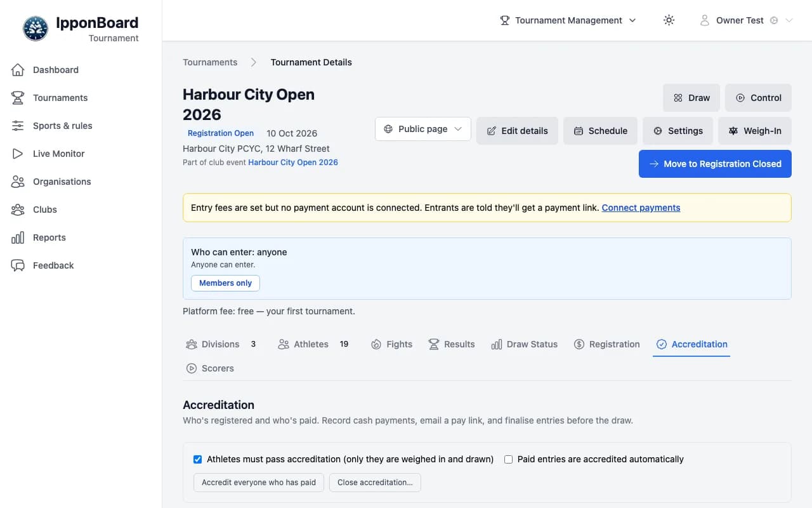The height and width of the screenshot is (508, 812).
Task: Select the Accreditation tab
Action: pos(691,344)
